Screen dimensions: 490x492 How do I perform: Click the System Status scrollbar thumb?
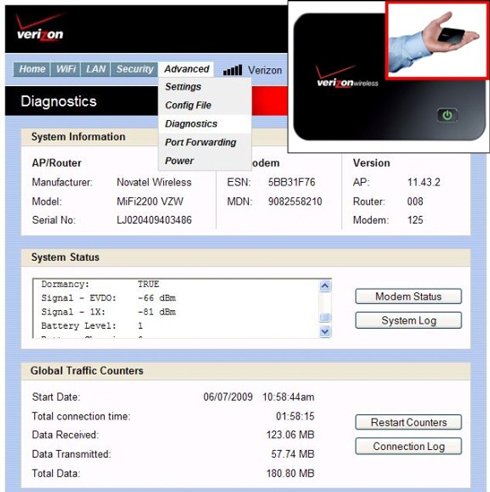click(325, 317)
